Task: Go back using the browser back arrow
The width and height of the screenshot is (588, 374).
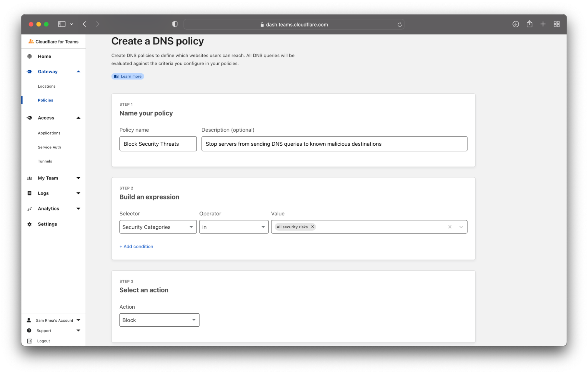Action: (x=84, y=24)
